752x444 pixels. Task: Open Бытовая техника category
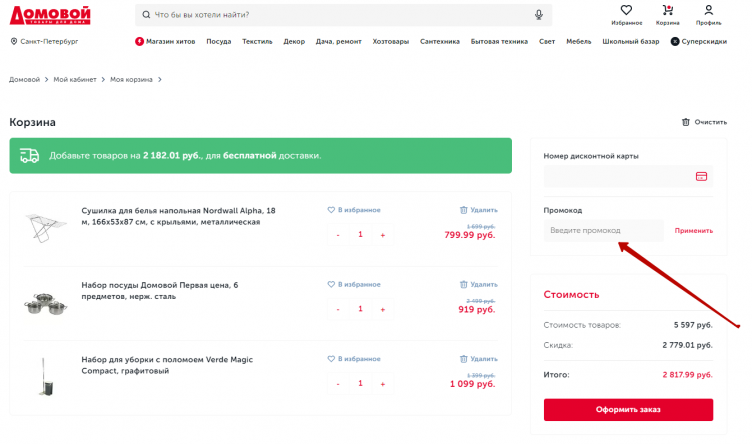[499, 41]
